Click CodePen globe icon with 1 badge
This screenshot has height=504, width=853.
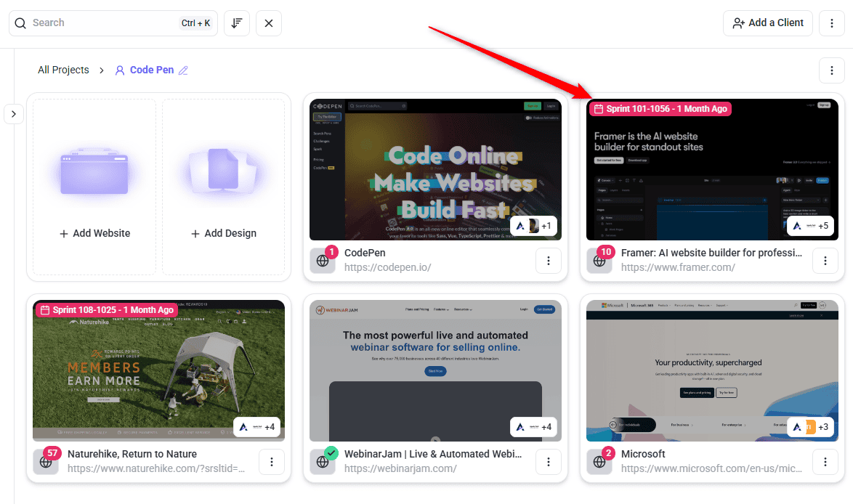[323, 261]
